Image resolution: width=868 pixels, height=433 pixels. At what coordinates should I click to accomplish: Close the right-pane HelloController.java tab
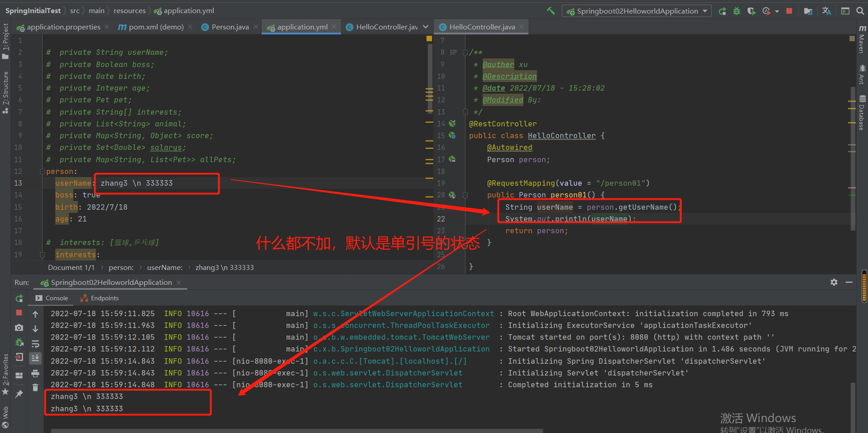click(x=522, y=27)
